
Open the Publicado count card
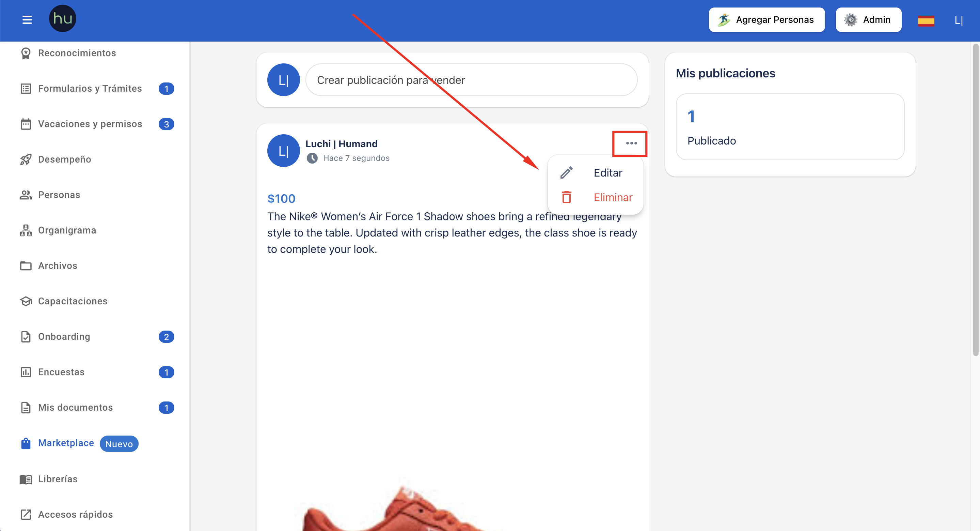point(790,127)
